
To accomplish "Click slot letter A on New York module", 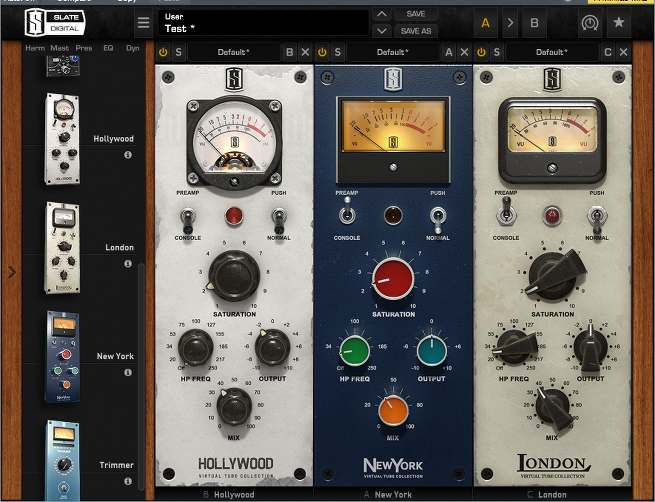I will point(449,52).
